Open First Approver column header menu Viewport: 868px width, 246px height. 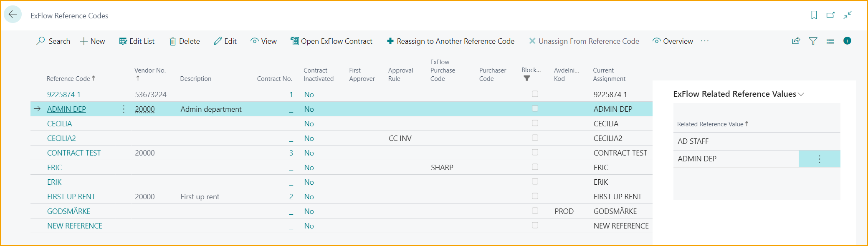pos(362,74)
